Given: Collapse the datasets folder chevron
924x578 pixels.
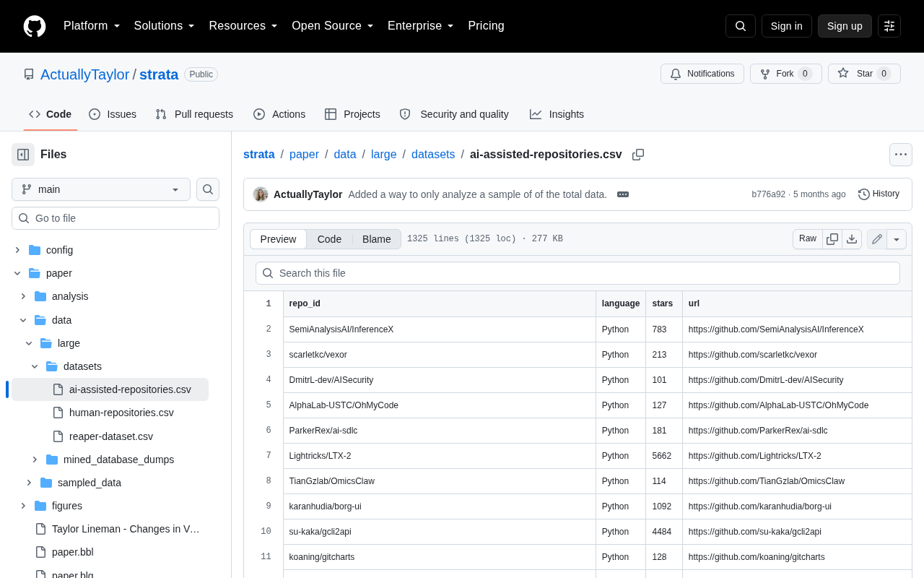Looking at the screenshot, I should click(35, 366).
